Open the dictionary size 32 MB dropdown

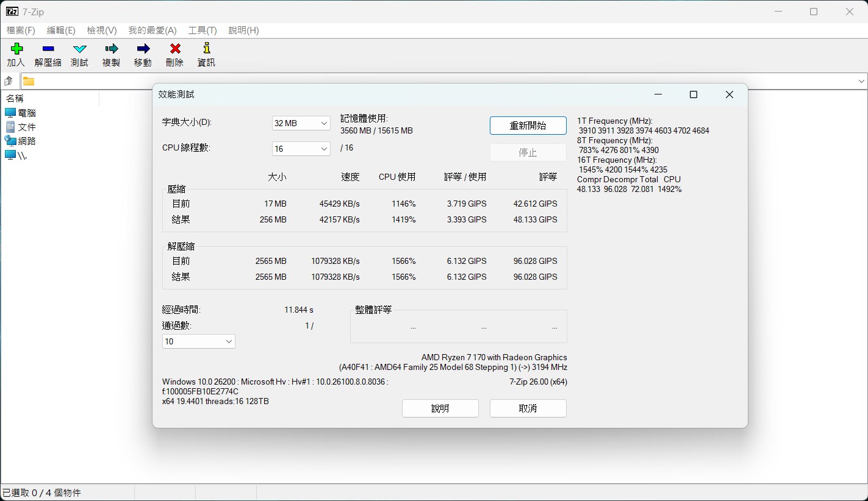point(301,123)
